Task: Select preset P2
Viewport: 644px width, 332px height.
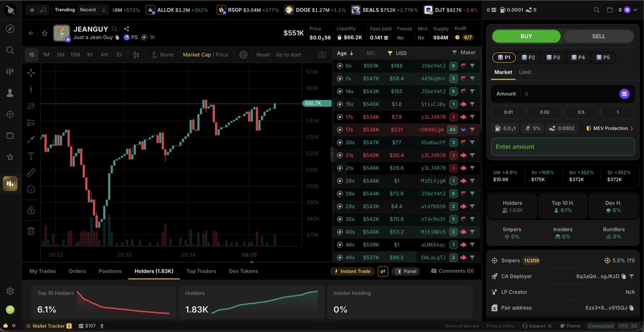Action: tap(528, 57)
